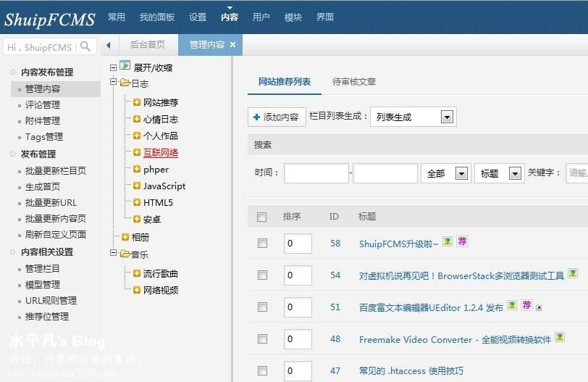The height and width of the screenshot is (382, 588).
Task: Click thumbnail icon on ShuipFCMS升级啦 row
Action: (x=447, y=241)
